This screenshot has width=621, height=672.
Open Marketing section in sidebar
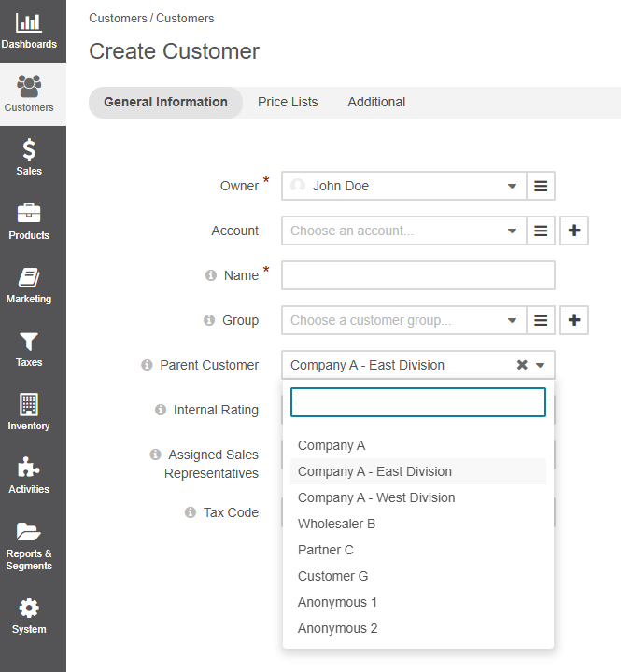click(x=29, y=277)
